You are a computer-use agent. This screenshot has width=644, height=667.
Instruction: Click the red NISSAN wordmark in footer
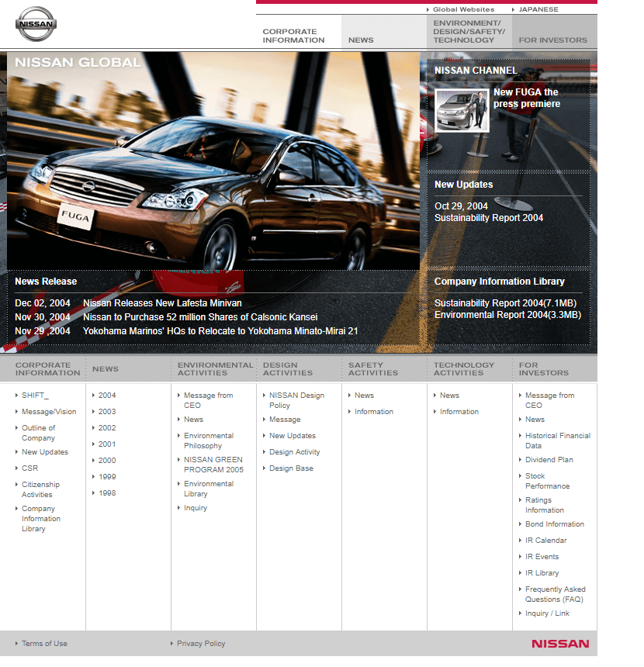[x=560, y=644]
